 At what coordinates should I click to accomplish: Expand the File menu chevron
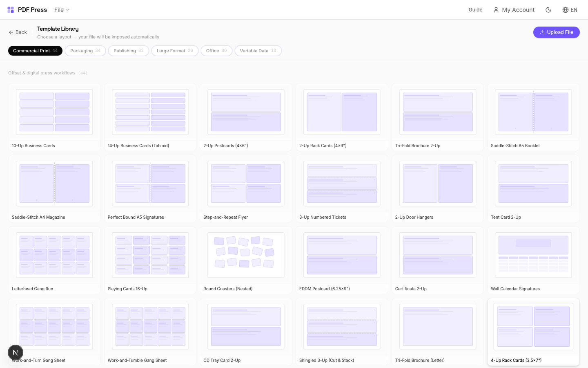tap(68, 10)
